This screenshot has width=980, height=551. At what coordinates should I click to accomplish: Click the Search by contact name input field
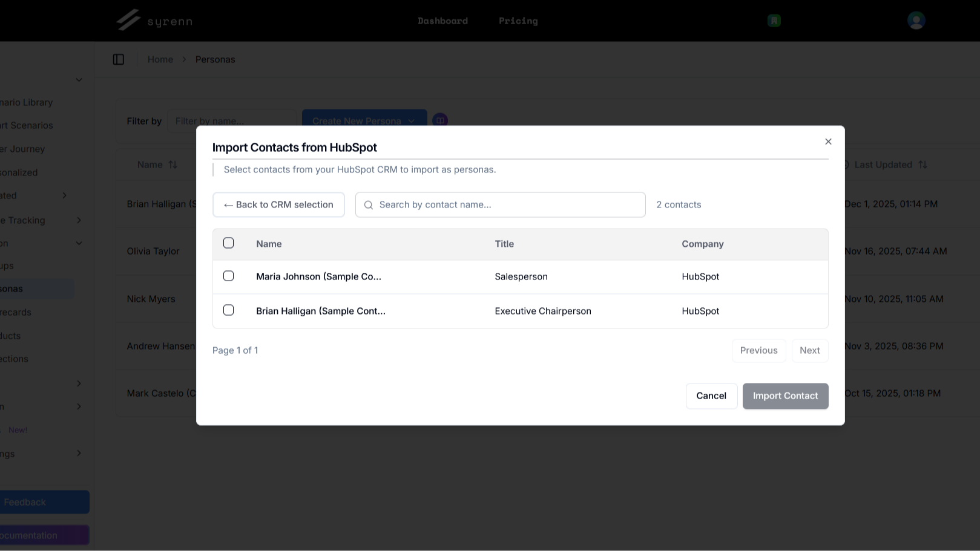click(x=499, y=204)
